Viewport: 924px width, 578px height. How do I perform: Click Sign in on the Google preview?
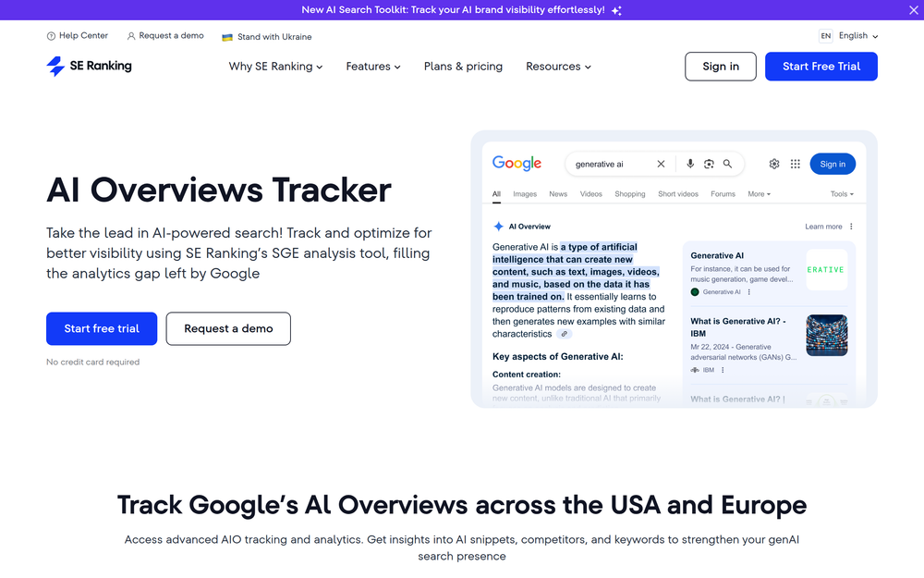point(833,164)
